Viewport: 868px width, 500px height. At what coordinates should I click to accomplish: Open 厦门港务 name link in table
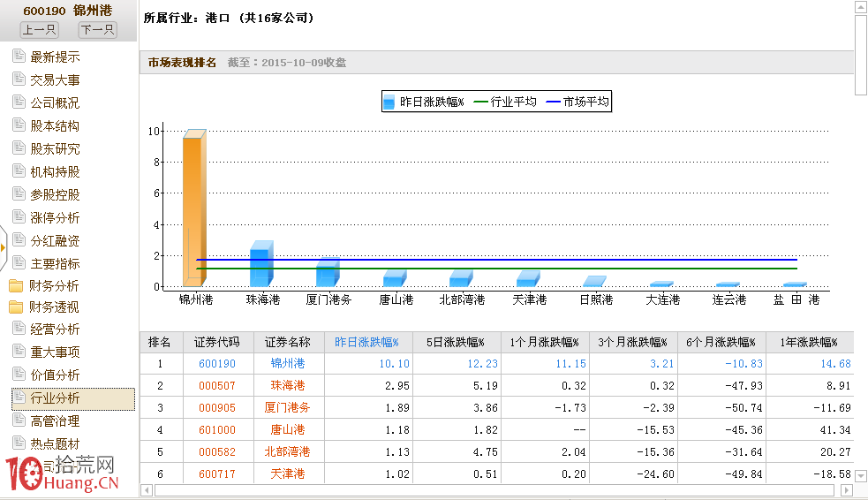[287, 407]
